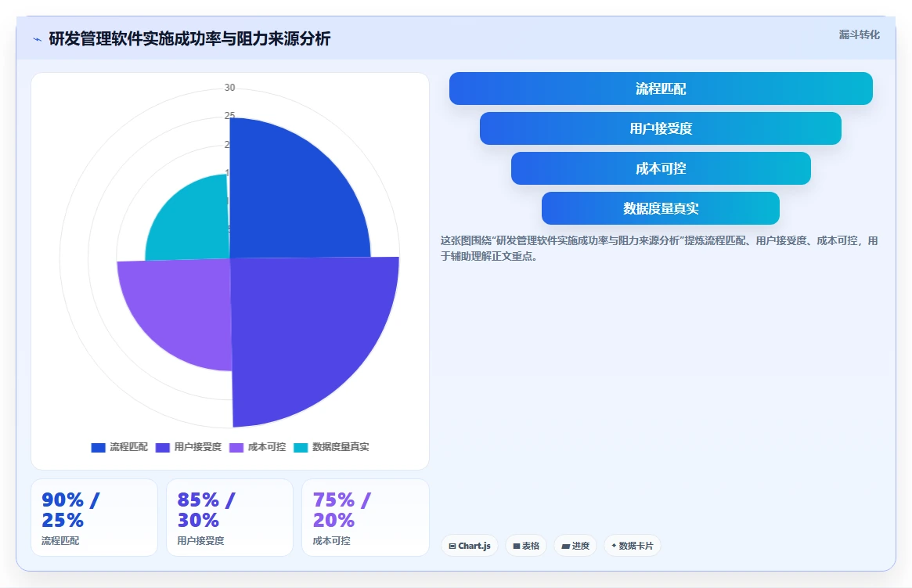The height and width of the screenshot is (588, 912).
Task: Click the axis label 30 on the chart
Action: [x=229, y=87]
